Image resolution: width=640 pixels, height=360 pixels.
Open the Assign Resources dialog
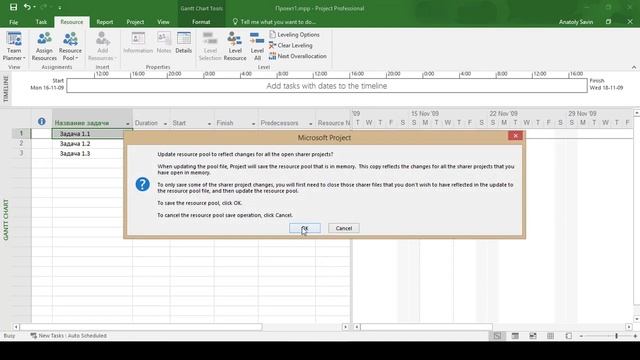tap(44, 46)
